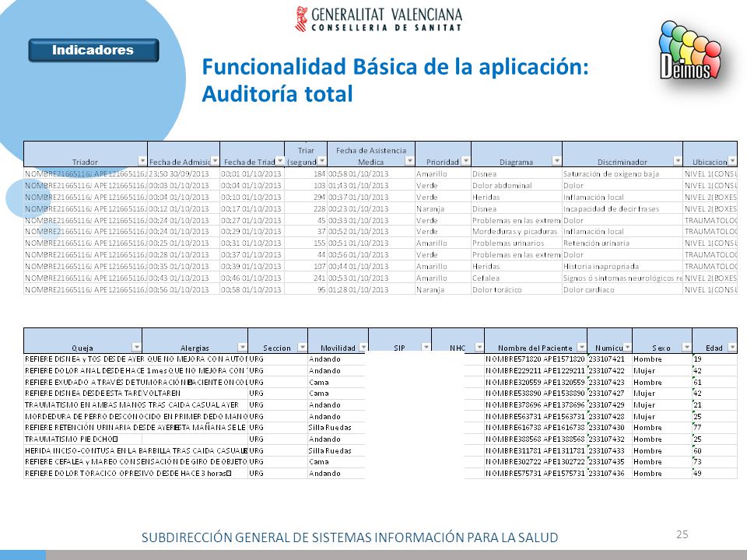Viewport: 747px width, 560px height.
Task: Select the cell 'Dolor torácico'
Action: (x=517, y=289)
